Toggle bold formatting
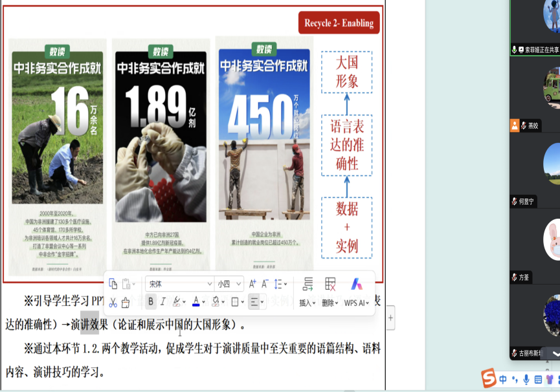This screenshot has height=392, width=560. click(x=150, y=301)
